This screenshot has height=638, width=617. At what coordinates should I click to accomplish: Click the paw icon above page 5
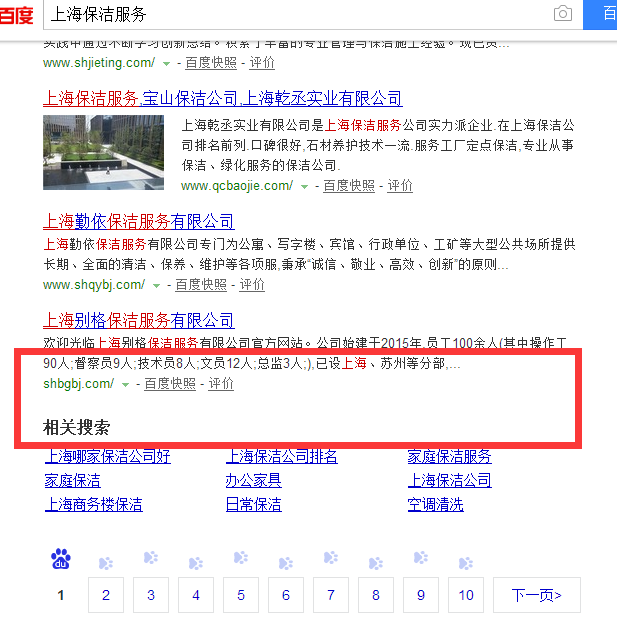(x=241, y=559)
